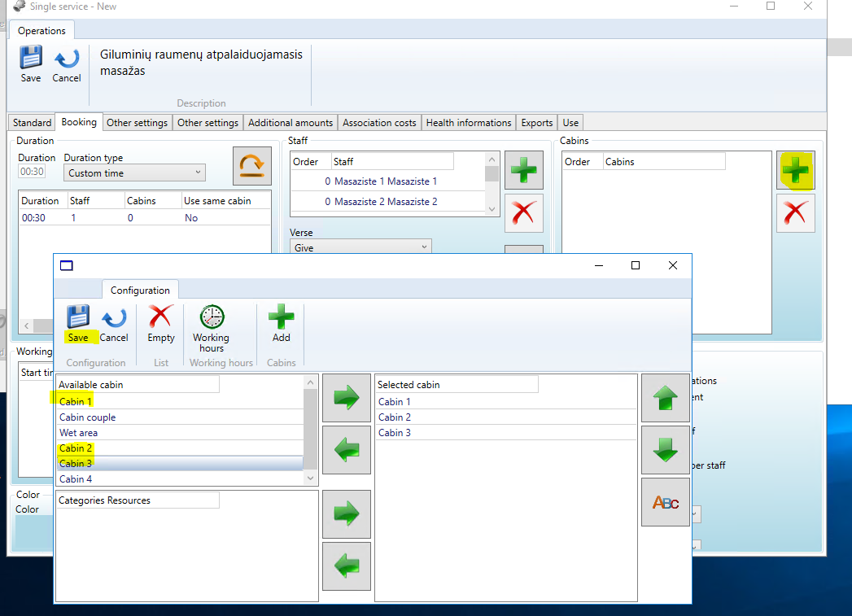Sort selected cabins with the ABC button

(666, 502)
